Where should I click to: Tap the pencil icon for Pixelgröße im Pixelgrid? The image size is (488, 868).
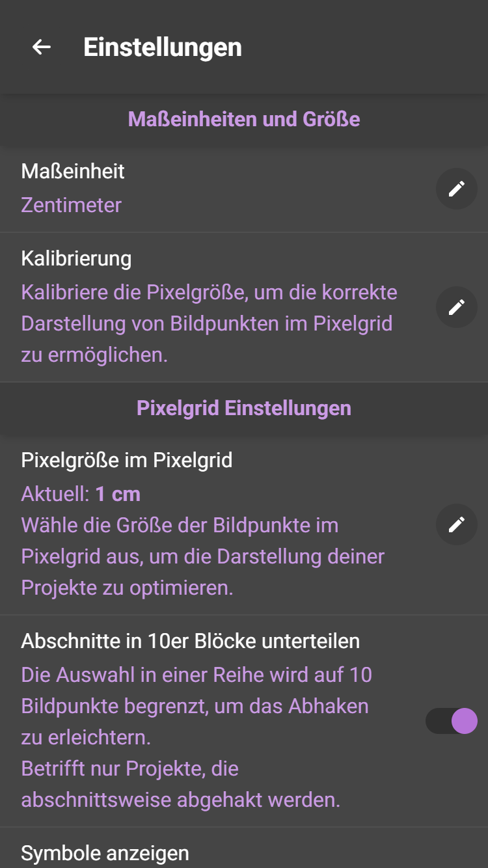click(457, 524)
